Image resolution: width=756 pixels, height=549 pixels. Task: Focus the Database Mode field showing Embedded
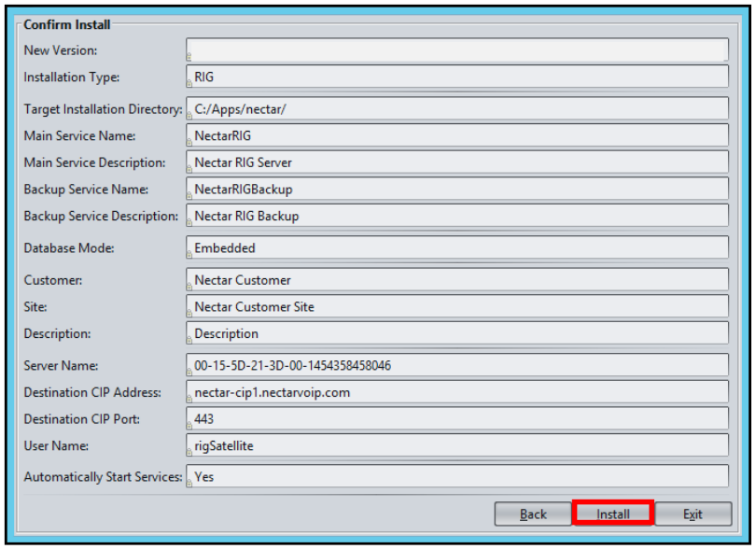[x=457, y=247]
